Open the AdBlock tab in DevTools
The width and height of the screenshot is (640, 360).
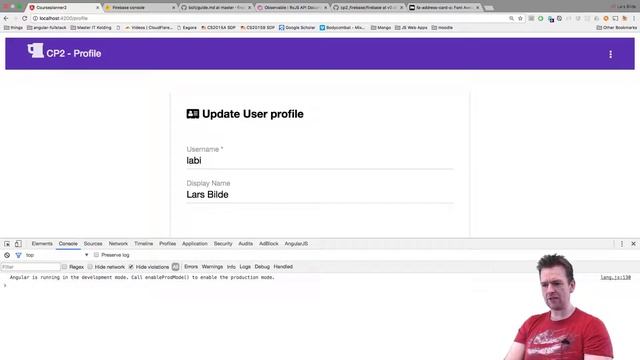point(269,244)
